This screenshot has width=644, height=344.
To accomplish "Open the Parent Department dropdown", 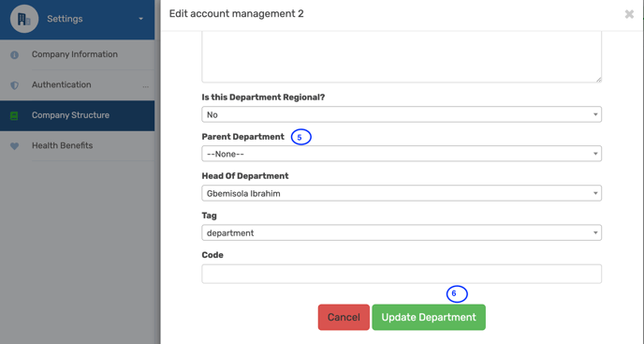I will tap(402, 154).
